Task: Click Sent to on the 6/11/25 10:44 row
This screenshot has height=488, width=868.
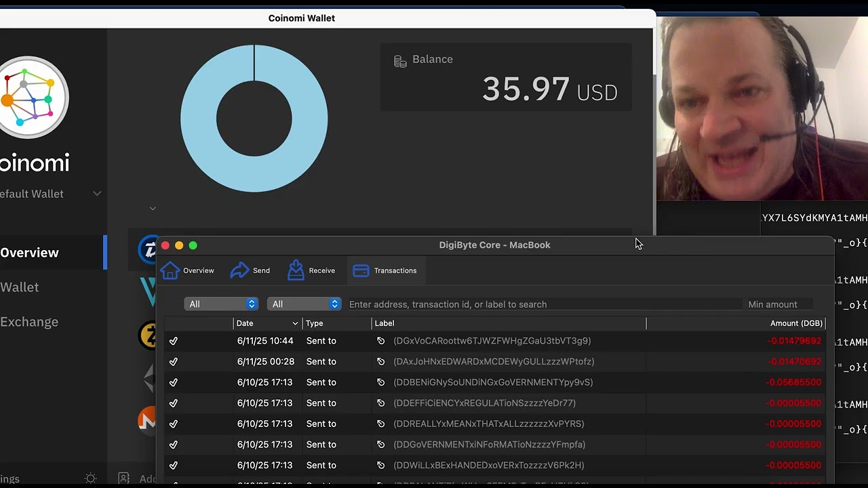Action: (x=321, y=341)
